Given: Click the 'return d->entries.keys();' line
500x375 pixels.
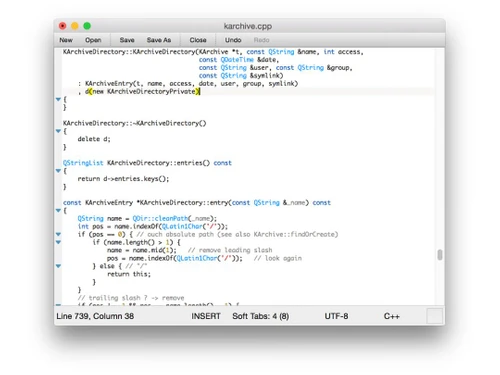Looking at the screenshot, I should pos(123,179).
